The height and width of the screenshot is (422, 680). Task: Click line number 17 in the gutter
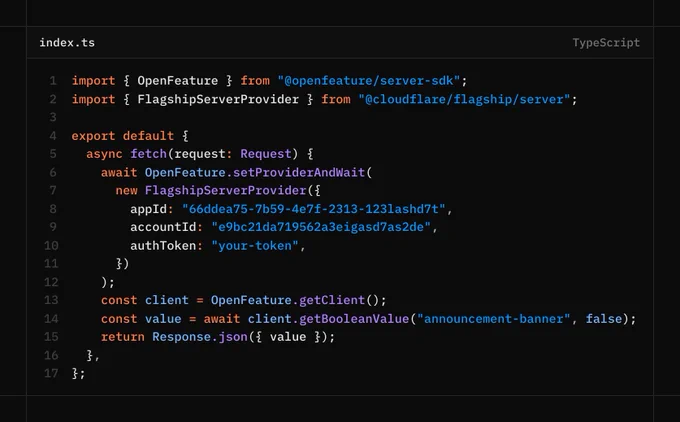(x=51, y=373)
